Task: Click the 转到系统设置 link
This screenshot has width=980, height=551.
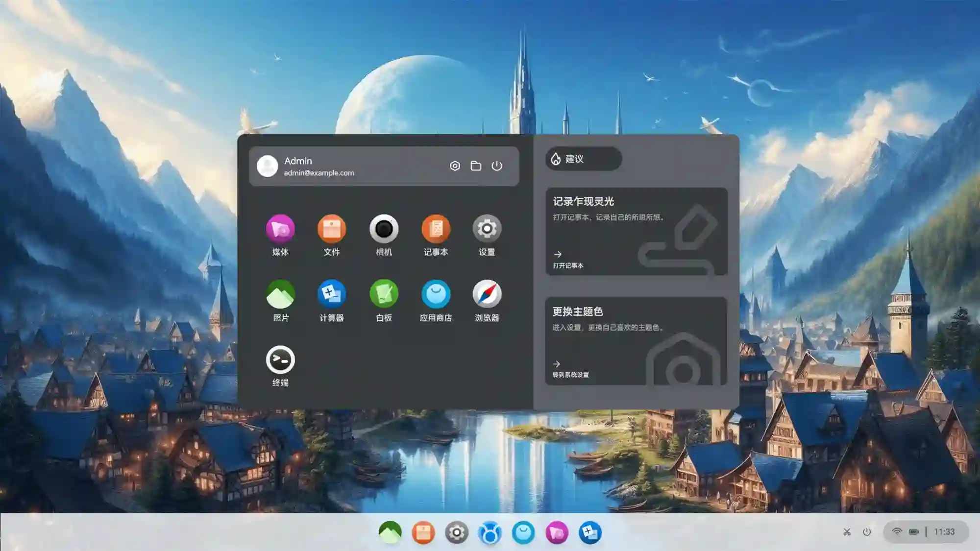Action: (570, 374)
